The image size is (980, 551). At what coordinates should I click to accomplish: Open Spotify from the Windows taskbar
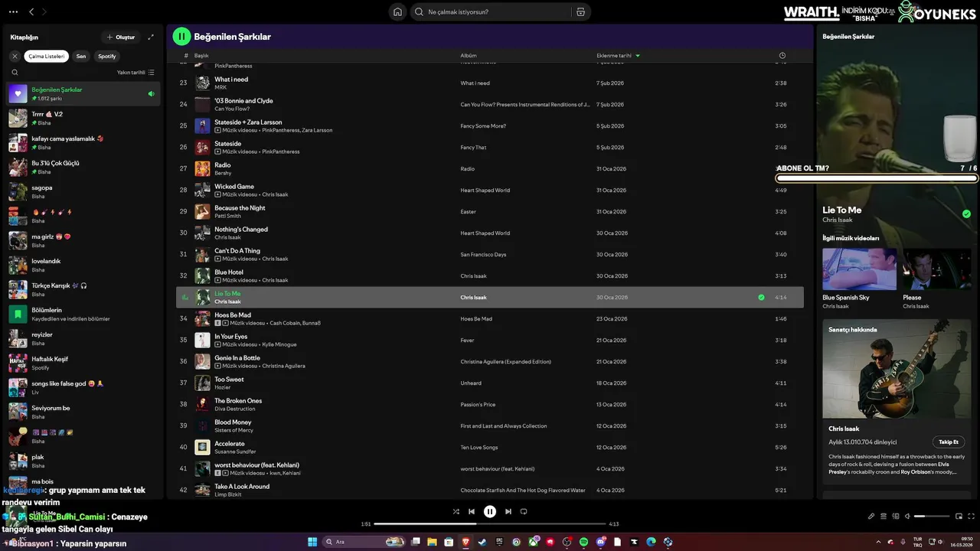(x=583, y=542)
